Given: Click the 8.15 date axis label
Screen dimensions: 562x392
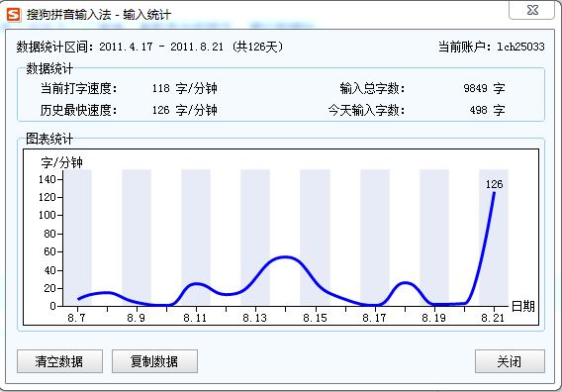Looking at the screenshot, I should 315,318.
